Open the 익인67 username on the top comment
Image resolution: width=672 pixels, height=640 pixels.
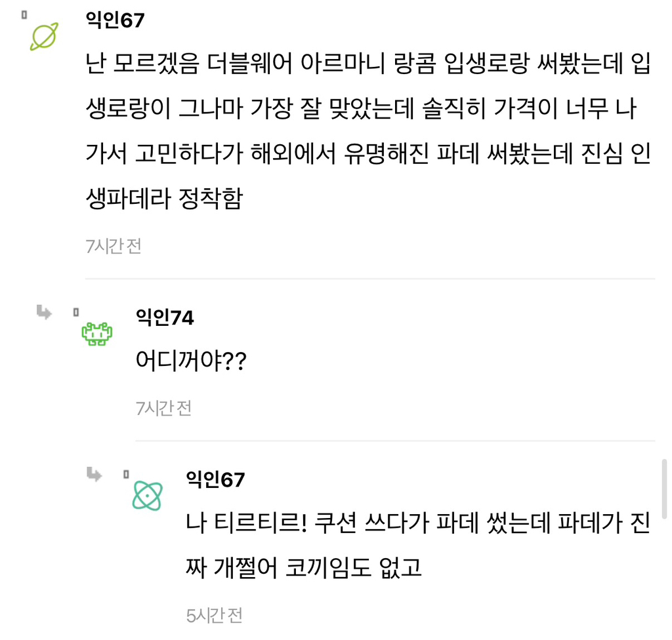pyautogui.click(x=115, y=20)
